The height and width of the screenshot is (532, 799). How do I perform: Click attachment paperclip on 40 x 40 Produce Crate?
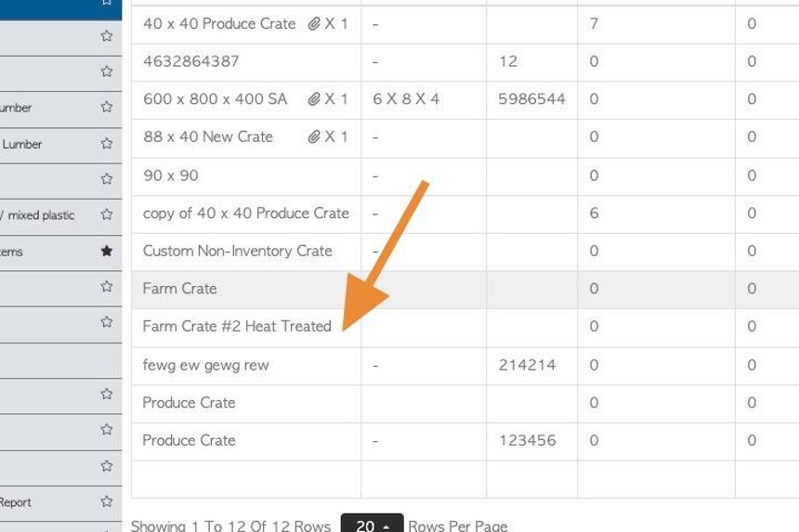pos(314,23)
